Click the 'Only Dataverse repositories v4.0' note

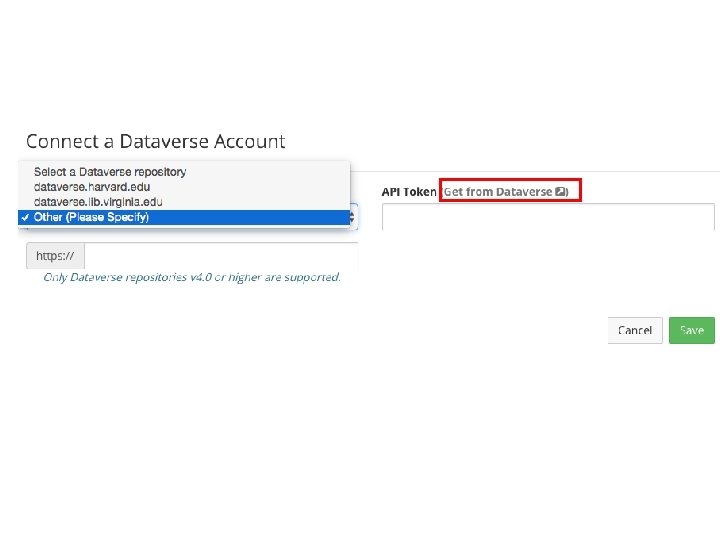192,277
